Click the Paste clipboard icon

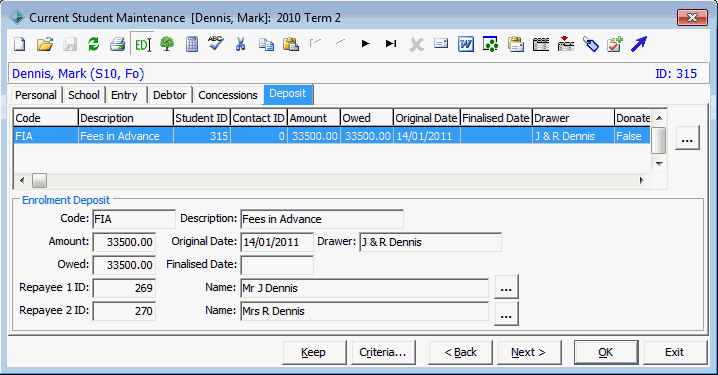point(291,44)
